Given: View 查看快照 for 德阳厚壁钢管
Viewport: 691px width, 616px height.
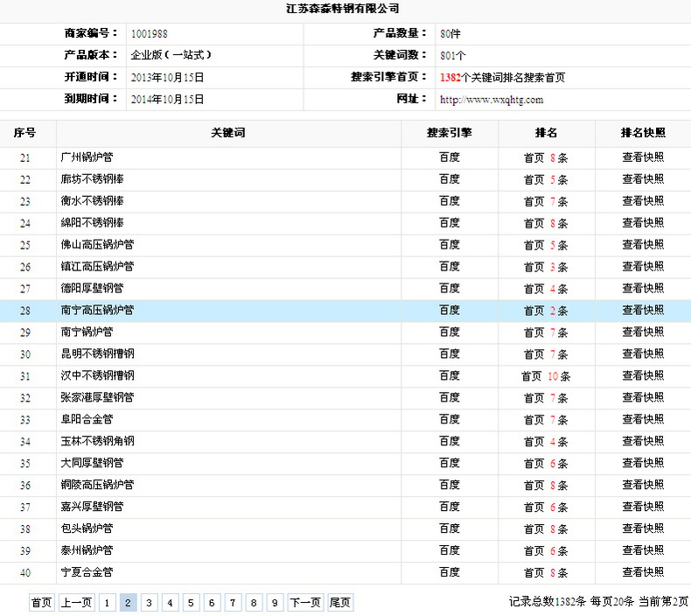Looking at the screenshot, I should [x=643, y=289].
